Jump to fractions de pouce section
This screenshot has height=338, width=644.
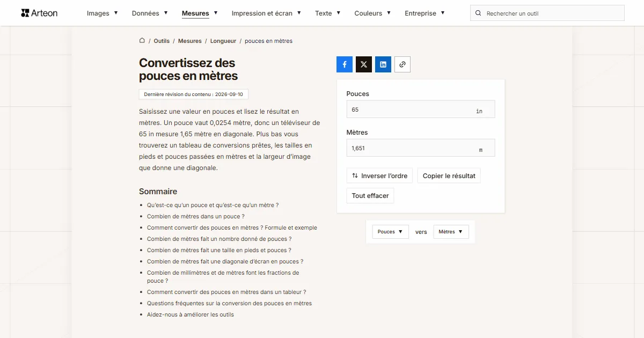tap(223, 277)
